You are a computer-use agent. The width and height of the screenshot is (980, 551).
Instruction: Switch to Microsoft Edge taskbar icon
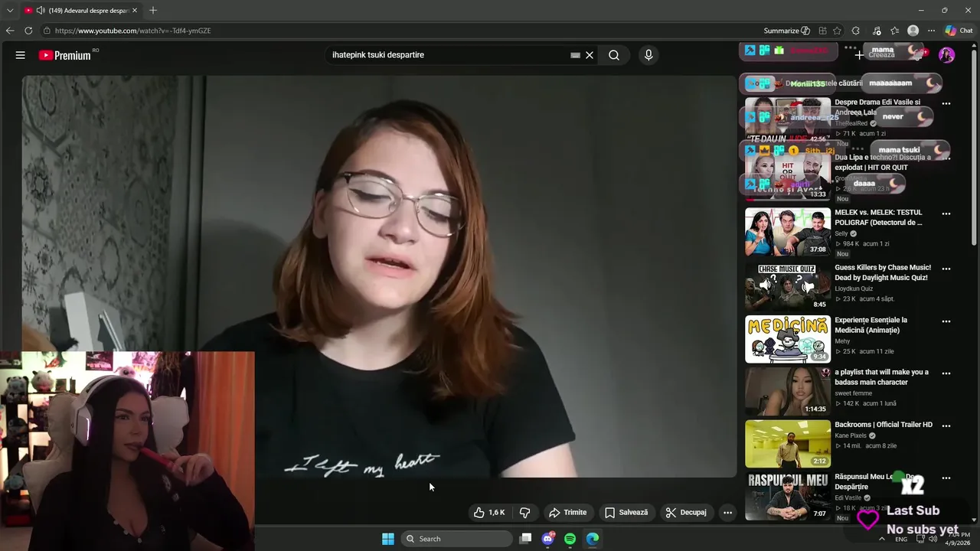coord(593,539)
